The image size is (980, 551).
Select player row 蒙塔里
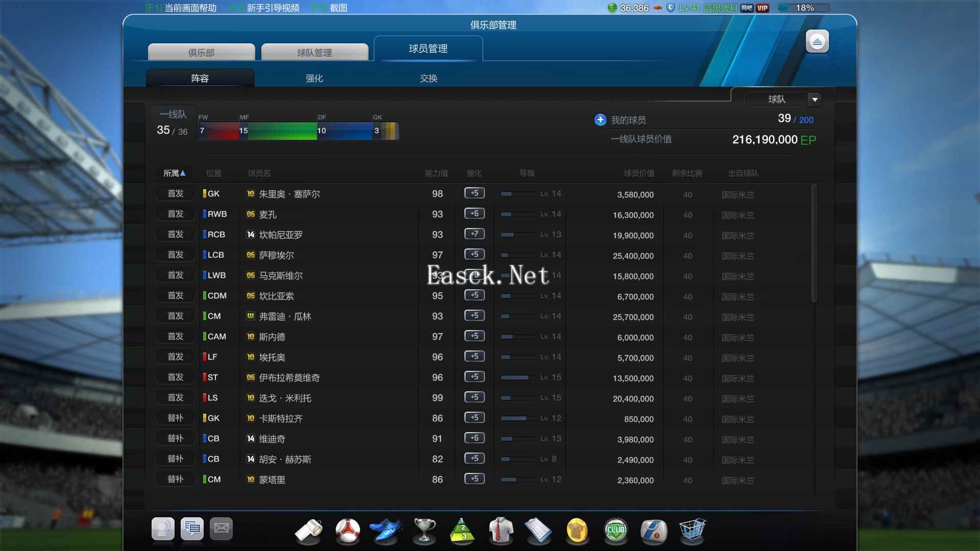pos(482,479)
